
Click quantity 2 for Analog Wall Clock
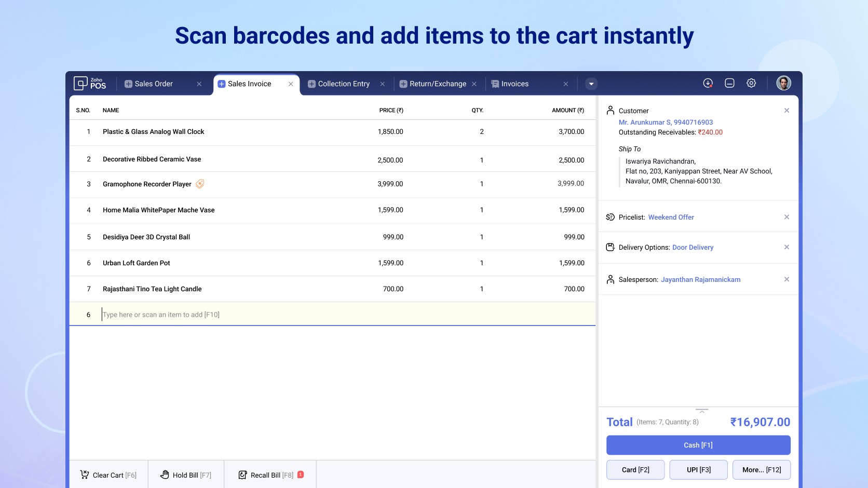[482, 132]
